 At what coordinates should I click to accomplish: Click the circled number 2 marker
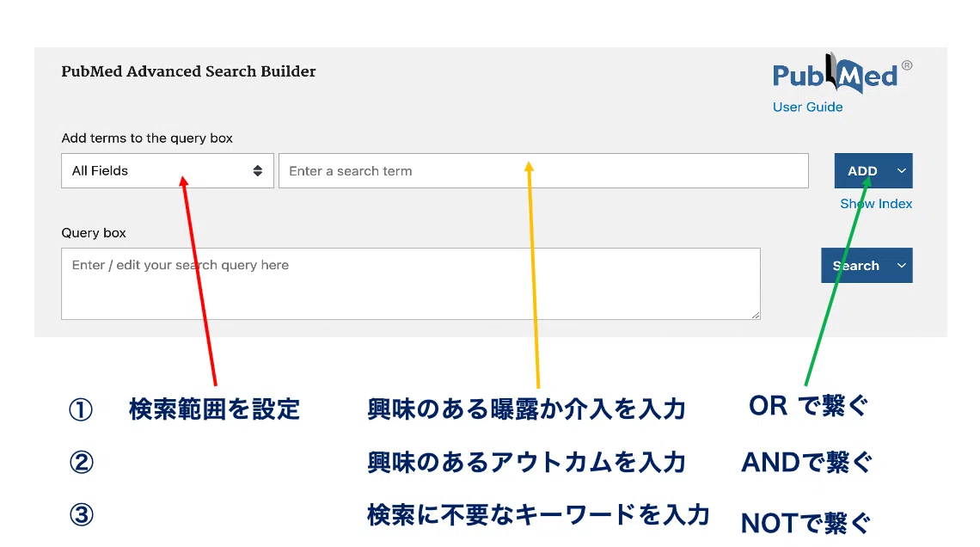click(x=81, y=463)
